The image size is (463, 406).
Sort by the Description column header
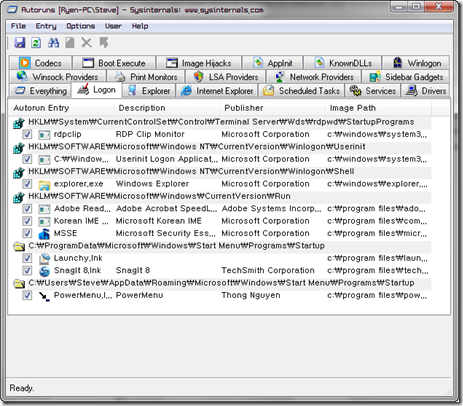167,108
